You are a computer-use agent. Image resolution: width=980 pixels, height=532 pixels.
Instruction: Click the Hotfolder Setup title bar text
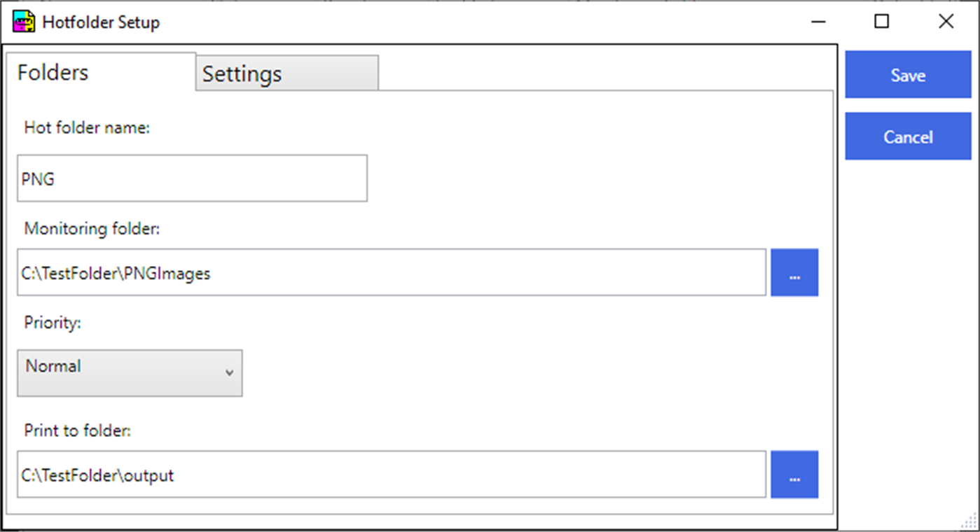(x=101, y=22)
